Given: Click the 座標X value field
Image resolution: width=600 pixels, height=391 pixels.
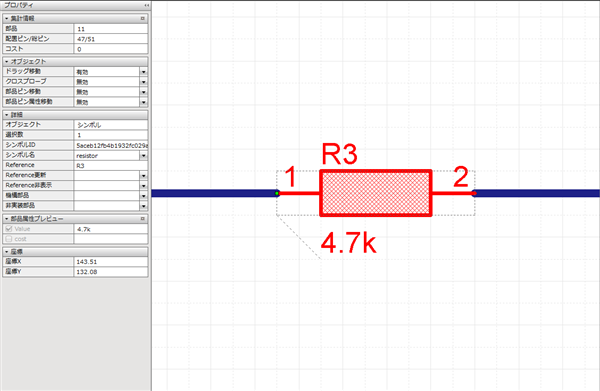Looking at the screenshot, I should pos(111,262).
